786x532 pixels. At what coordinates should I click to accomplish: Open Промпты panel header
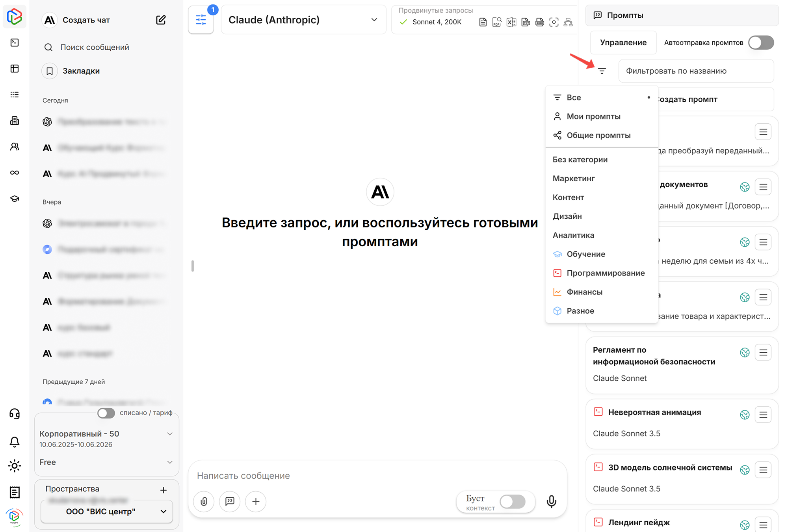(682, 15)
